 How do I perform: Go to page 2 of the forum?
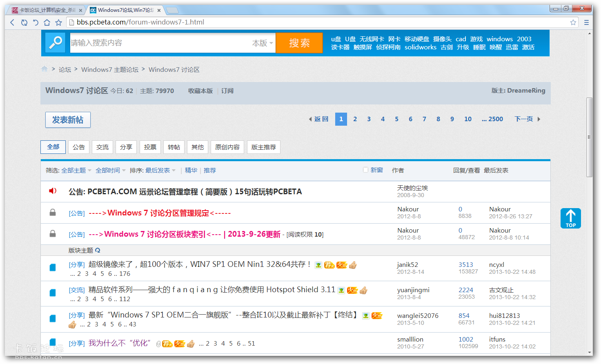click(x=355, y=119)
